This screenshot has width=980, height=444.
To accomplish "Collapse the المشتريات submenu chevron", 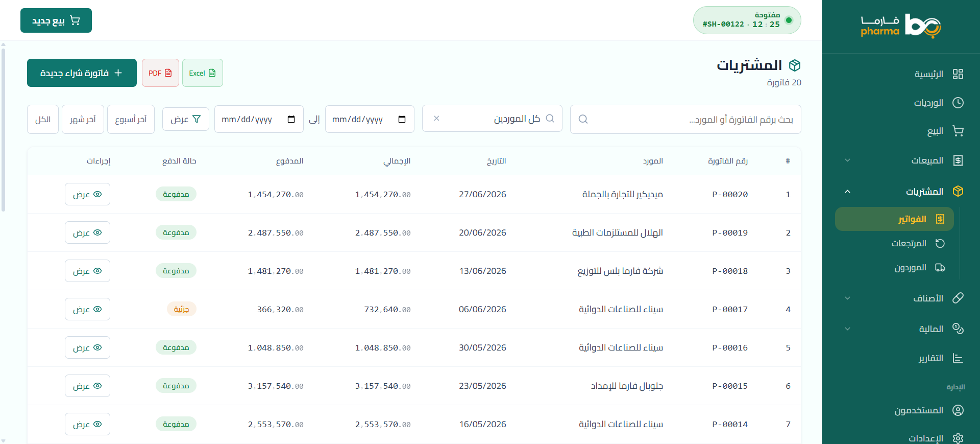I will [847, 191].
